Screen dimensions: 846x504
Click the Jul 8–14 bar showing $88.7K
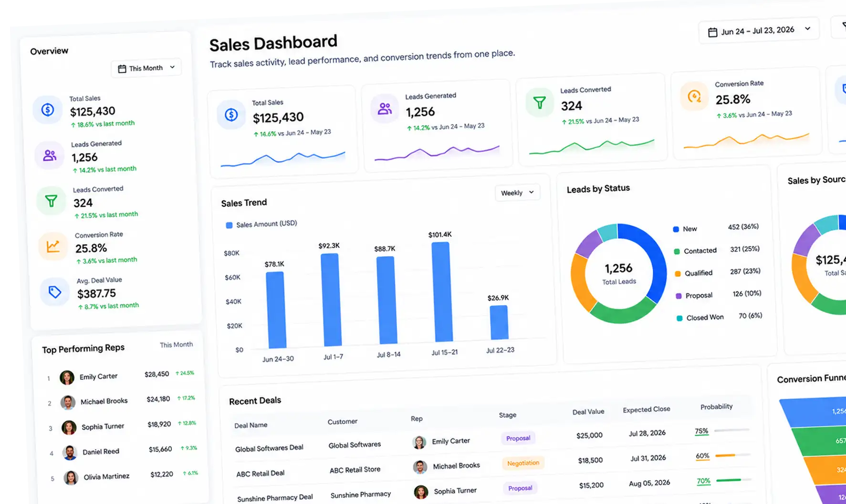click(386, 300)
